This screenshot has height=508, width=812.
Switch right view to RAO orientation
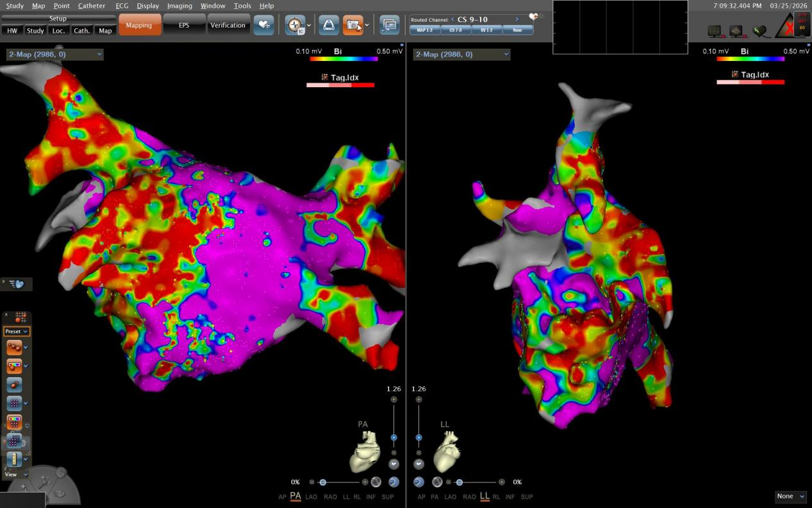pos(469,497)
